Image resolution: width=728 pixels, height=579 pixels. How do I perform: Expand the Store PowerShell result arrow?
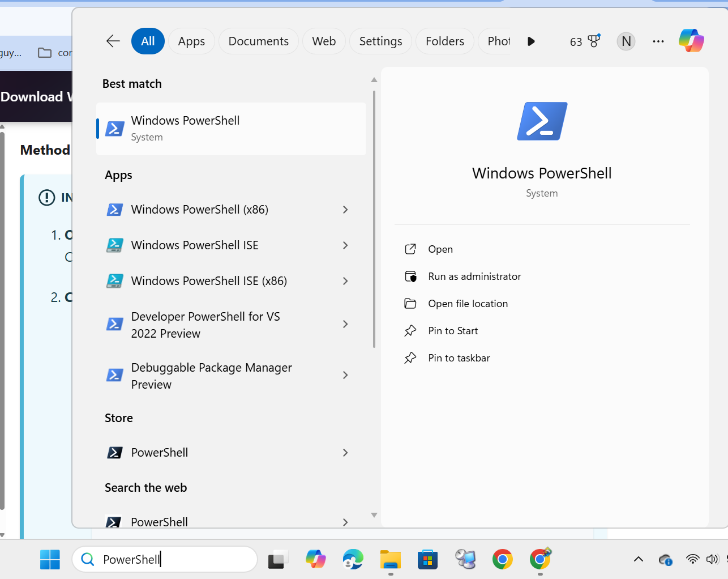coord(345,453)
